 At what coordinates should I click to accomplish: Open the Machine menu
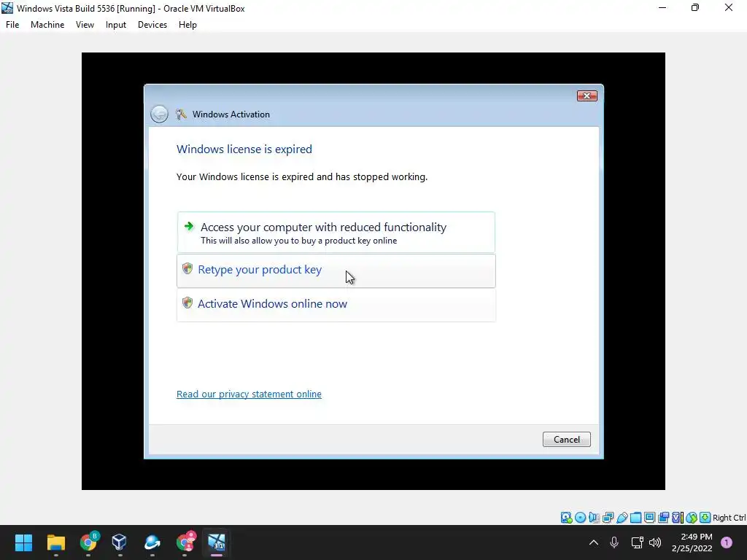47,25
